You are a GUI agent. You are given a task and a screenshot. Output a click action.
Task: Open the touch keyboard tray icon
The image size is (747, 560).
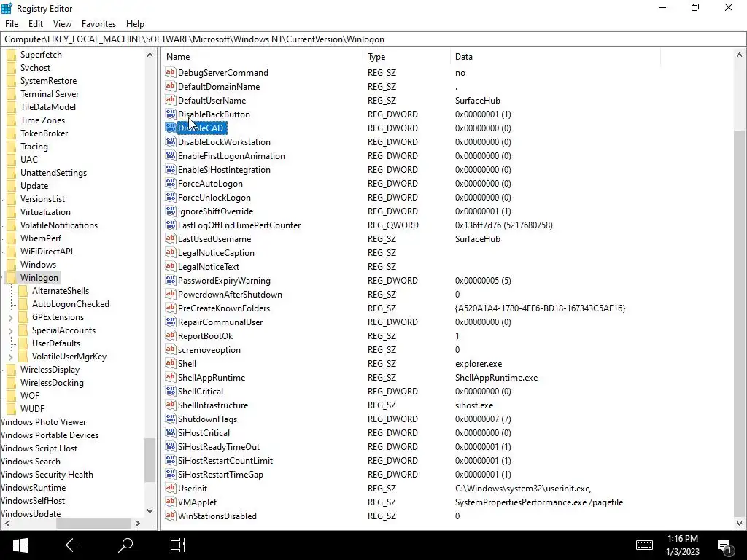[644, 545]
